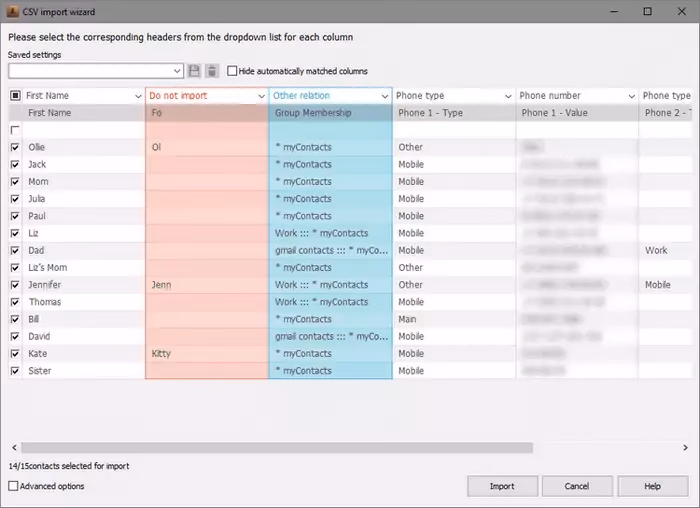Click the Phone 1 - Value header cell
Viewport: 700px width, 508px height.
577,113
